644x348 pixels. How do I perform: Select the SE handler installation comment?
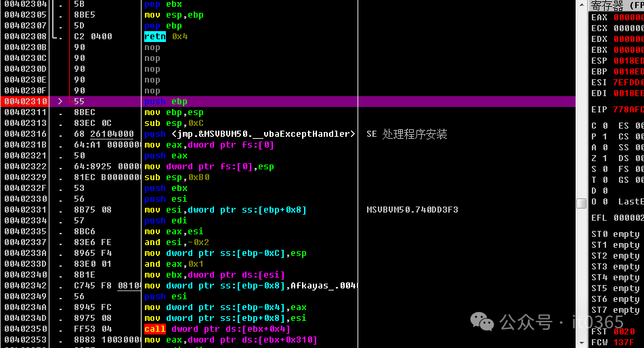tap(406, 134)
